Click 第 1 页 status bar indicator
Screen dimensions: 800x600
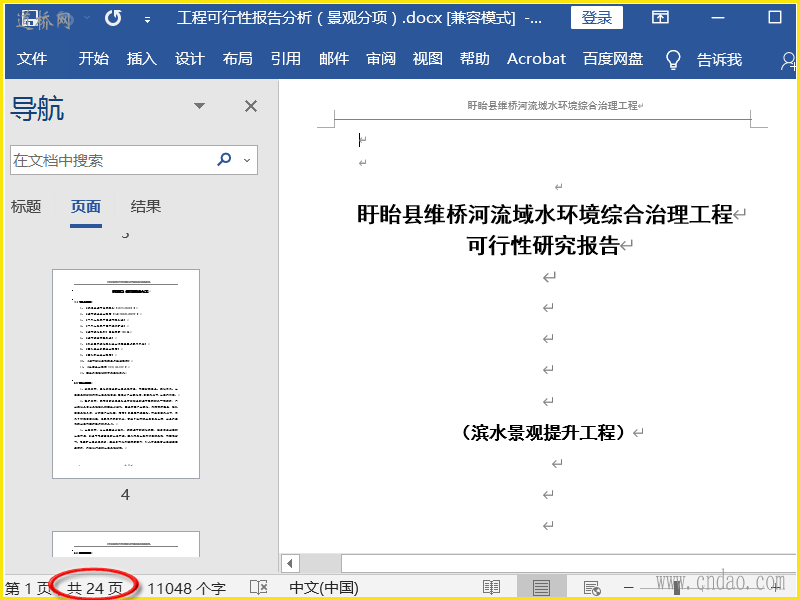click(x=28, y=588)
